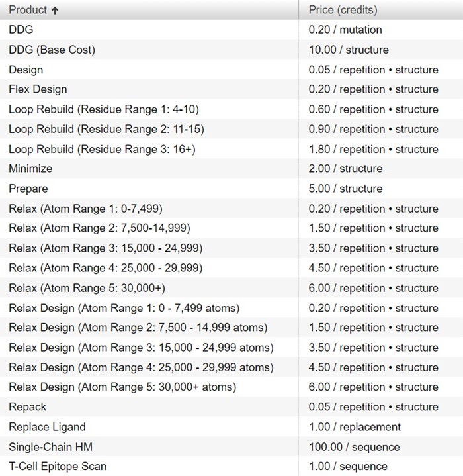Viewport: 463px width, 476px height.
Task: Select the DDG (Base Cost) row
Action: tap(232, 50)
